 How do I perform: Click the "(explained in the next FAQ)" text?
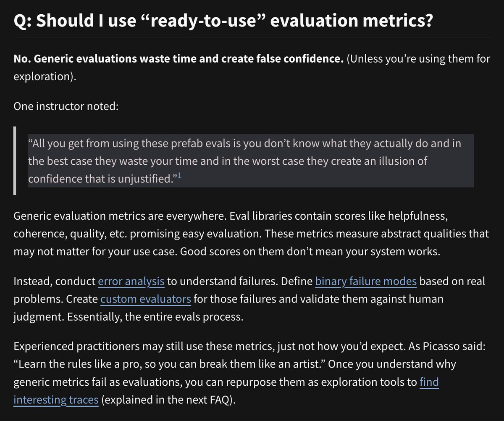click(x=166, y=400)
